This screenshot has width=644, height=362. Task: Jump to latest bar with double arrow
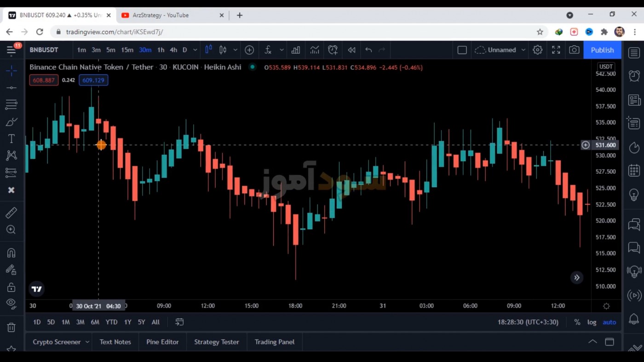[577, 277]
